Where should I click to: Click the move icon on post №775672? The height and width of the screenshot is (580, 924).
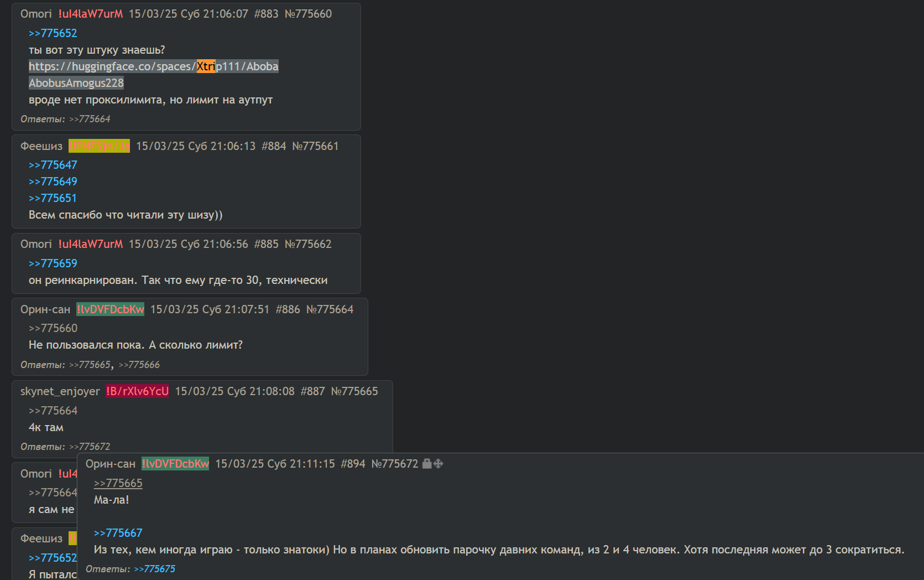(x=438, y=464)
